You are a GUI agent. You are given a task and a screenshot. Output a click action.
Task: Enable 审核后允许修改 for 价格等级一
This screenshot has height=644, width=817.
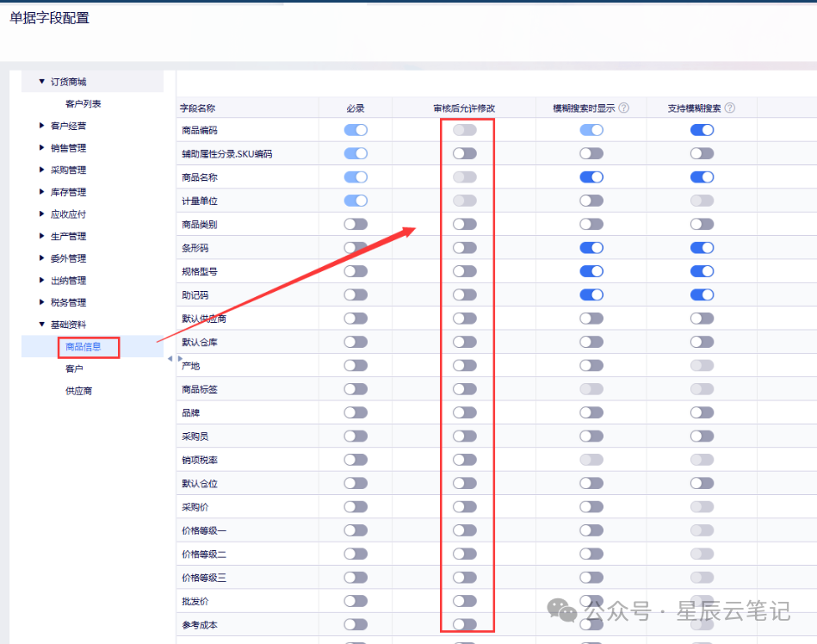[465, 530]
